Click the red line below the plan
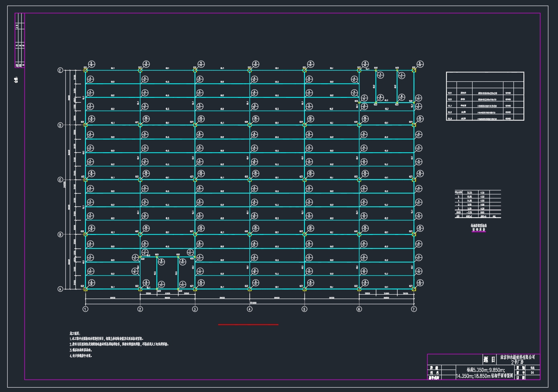558x392 pixels. click(248, 325)
